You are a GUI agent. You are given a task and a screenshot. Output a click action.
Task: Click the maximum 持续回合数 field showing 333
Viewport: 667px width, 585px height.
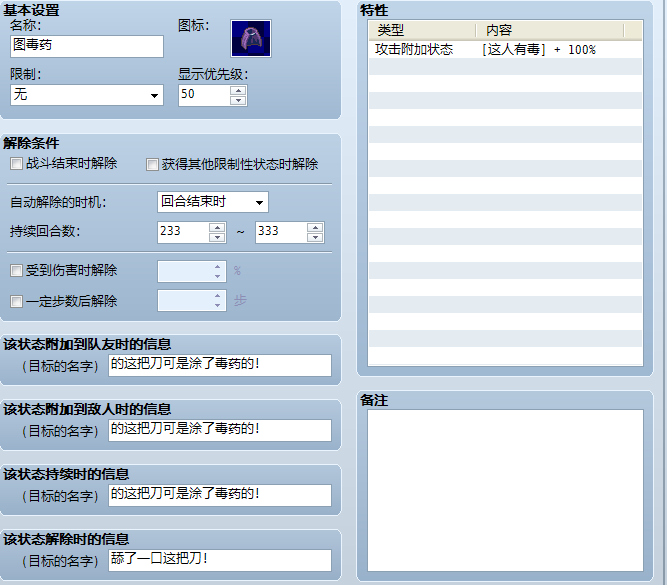click(x=281, y=232)
